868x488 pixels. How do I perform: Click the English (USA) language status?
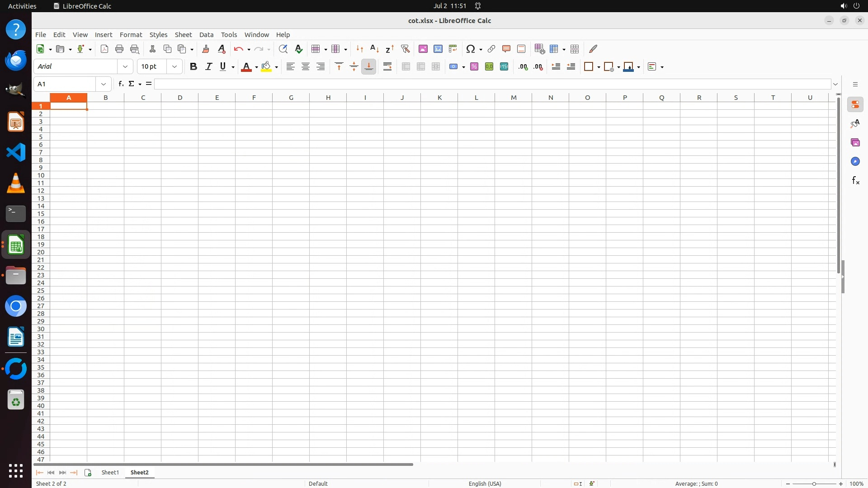(485, 483)
